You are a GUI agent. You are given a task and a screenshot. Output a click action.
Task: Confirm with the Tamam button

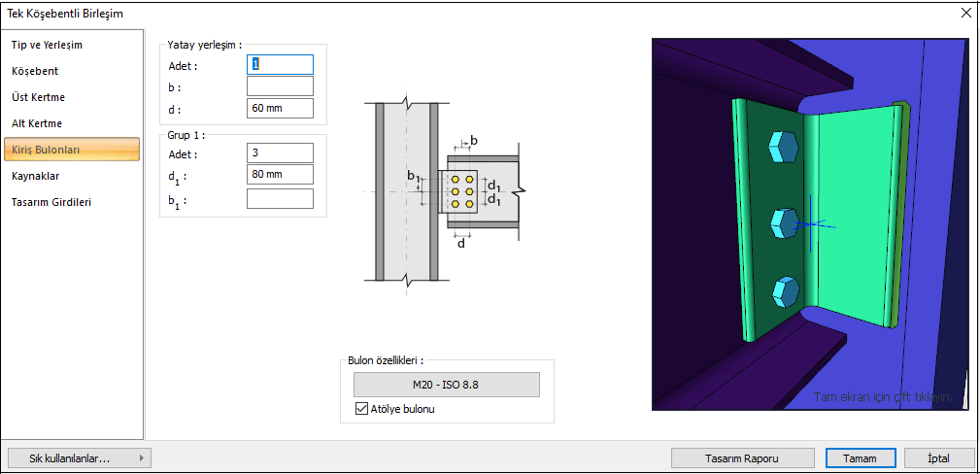click(x=861, y=458)
